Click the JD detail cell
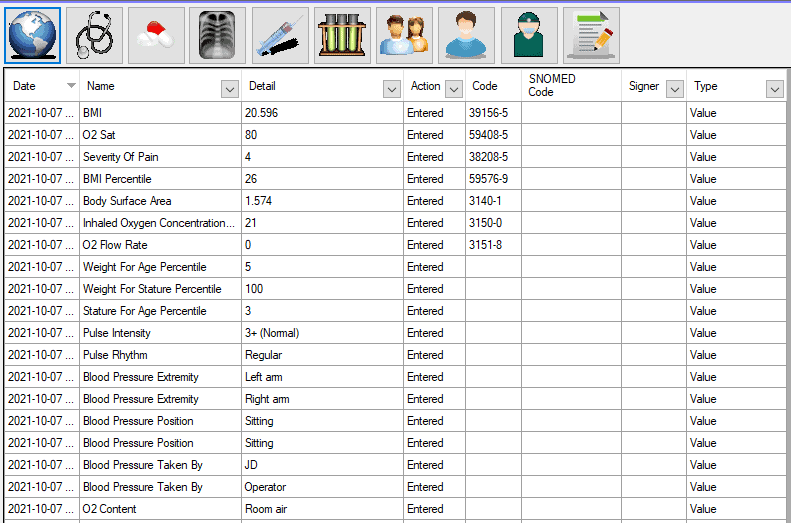Viewport: 791px width, 523px height. pyautogui.click(x=322, y=465)
